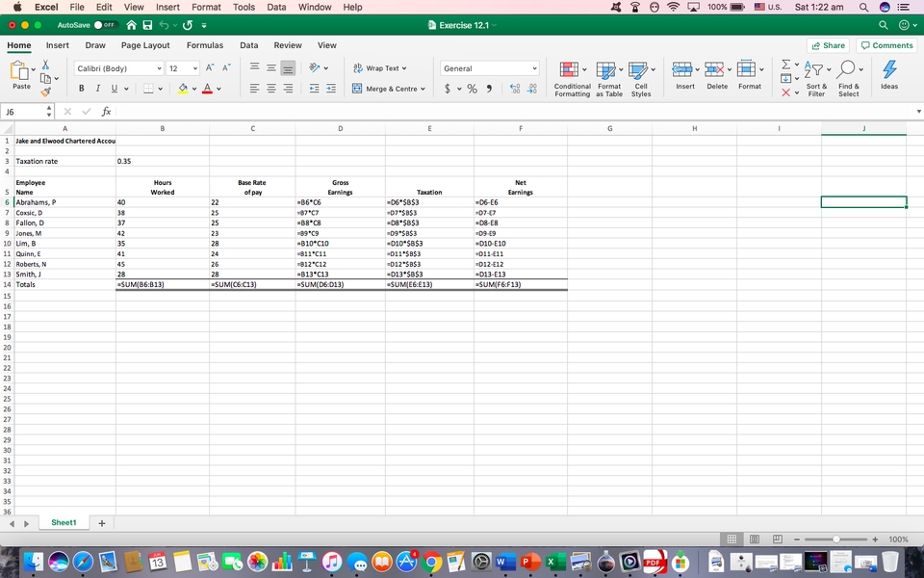This screenshot has width=924, height=578.
Task: Click the Format cells button
Action: point(750,75)
